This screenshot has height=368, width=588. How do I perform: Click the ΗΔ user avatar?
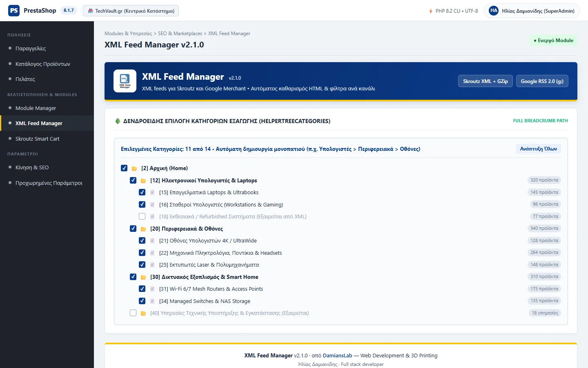494,11
